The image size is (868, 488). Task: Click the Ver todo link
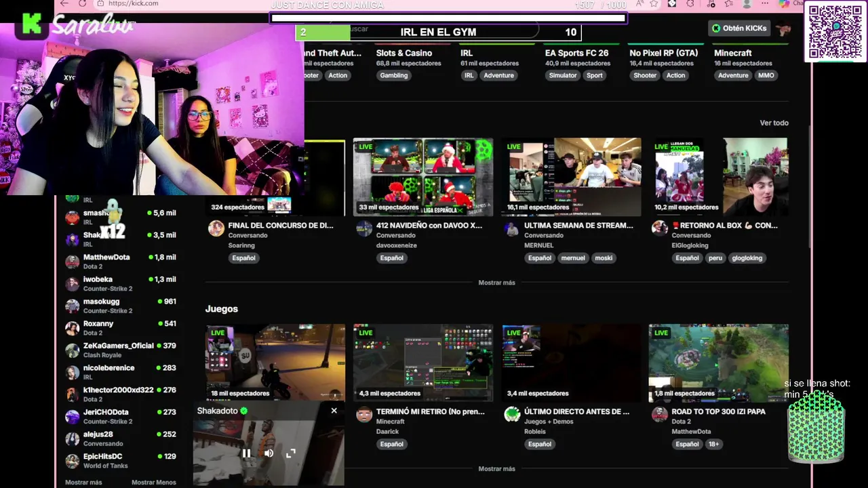pos(774,123)
